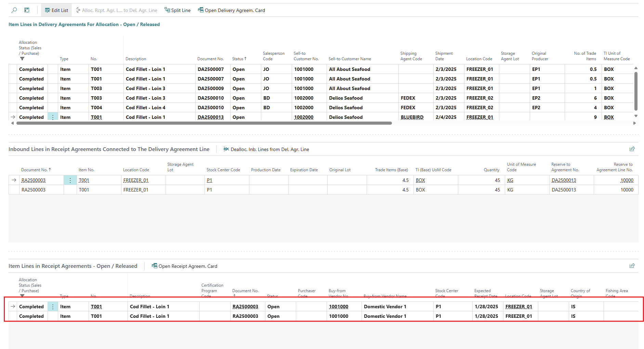
Task: Open row options menu for first receipt agreement line
Action: 53,307
